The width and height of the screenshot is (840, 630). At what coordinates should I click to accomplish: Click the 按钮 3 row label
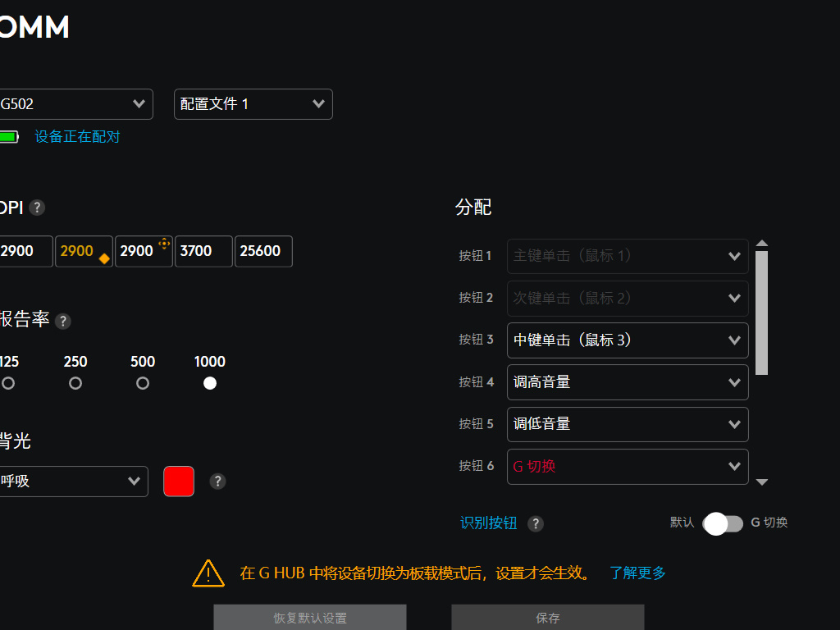477,340
